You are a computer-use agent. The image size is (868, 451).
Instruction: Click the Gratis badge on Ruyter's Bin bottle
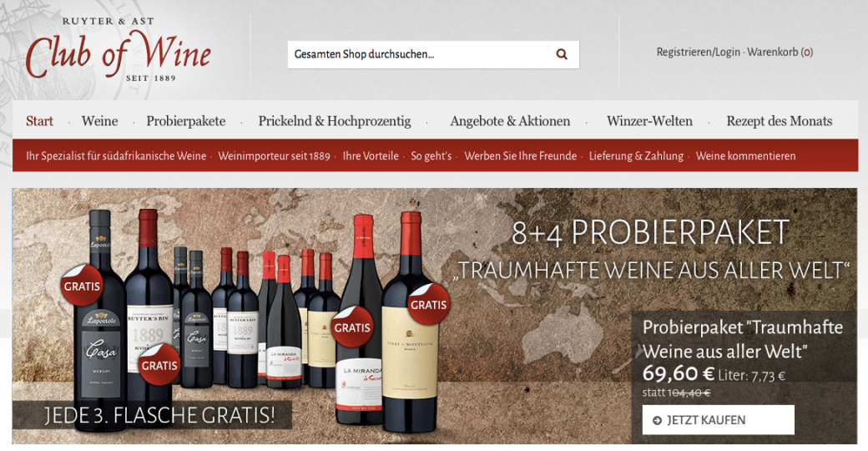point(159,365)
